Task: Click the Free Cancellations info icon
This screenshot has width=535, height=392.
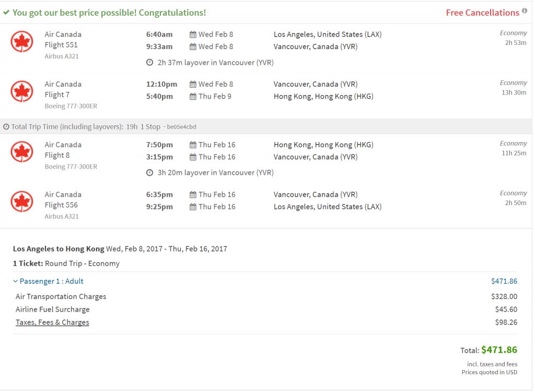Action: 525,10
